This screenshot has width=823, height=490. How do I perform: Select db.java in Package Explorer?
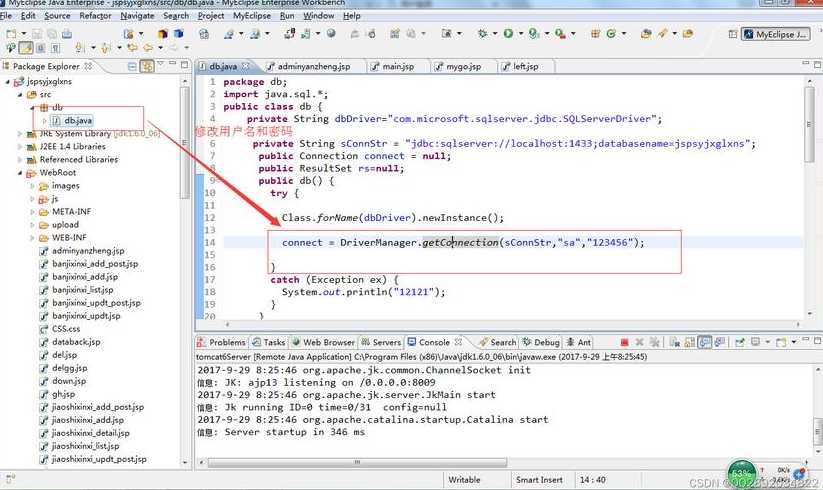point(78,121)
